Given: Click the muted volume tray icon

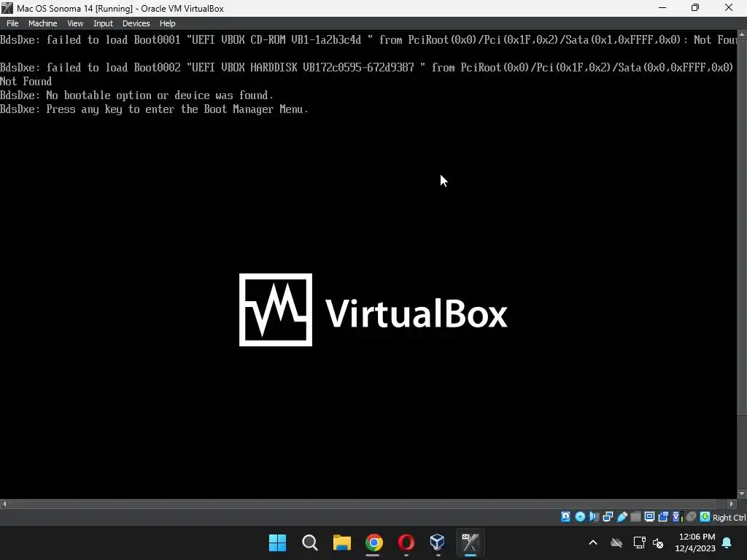Looking at the screenshot, I should [x=659, y=542].
